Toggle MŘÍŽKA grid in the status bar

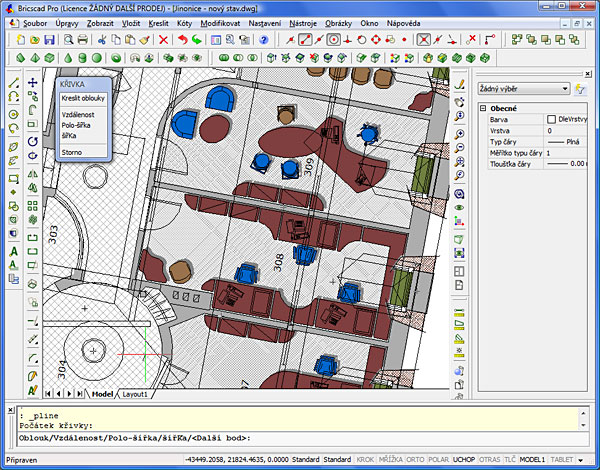(x=391, y=458)
